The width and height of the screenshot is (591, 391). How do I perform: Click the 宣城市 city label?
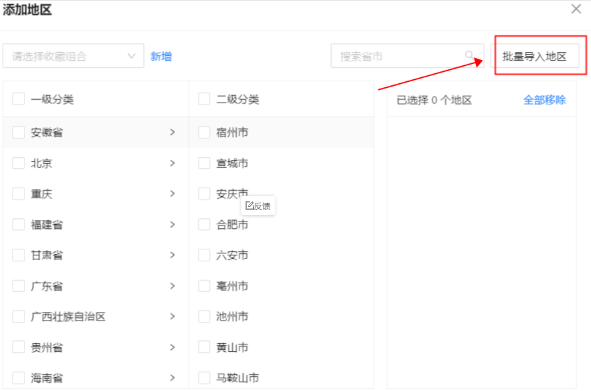coord(232,163)
